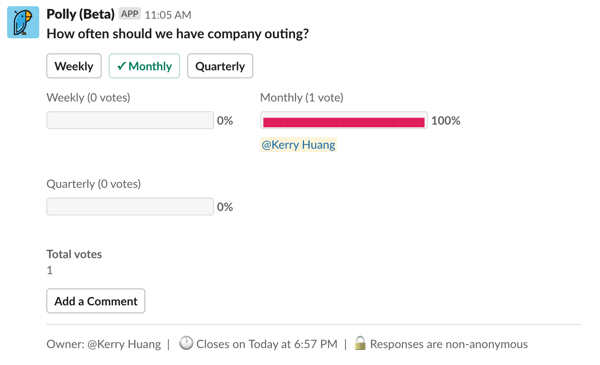Open the @Kerry Huang mention under Monthly
The width and height of the screenshot is (600, 365).
(x=298, y=145)
